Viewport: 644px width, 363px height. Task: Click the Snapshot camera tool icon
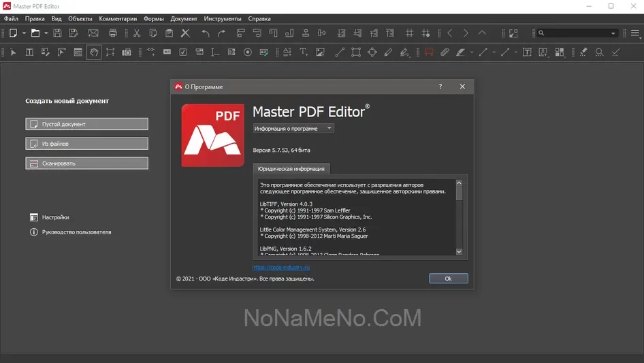coord(127,52)
